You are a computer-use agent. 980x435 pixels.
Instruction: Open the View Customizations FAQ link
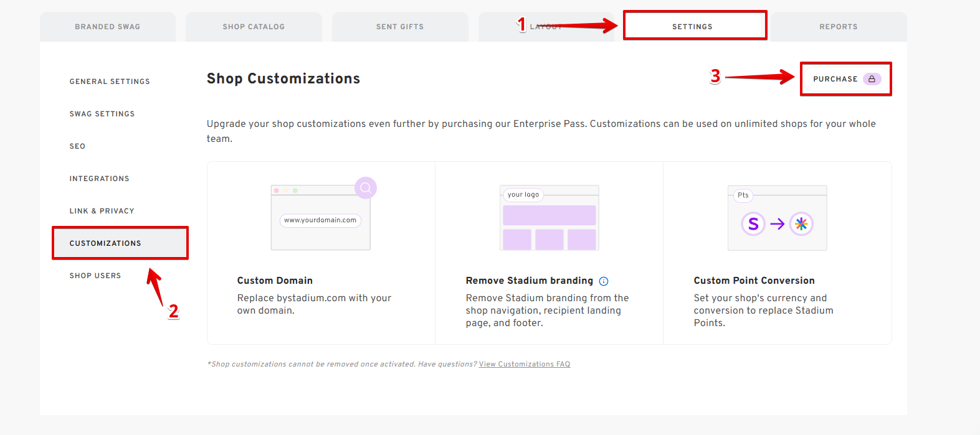[x=525, y=364]
